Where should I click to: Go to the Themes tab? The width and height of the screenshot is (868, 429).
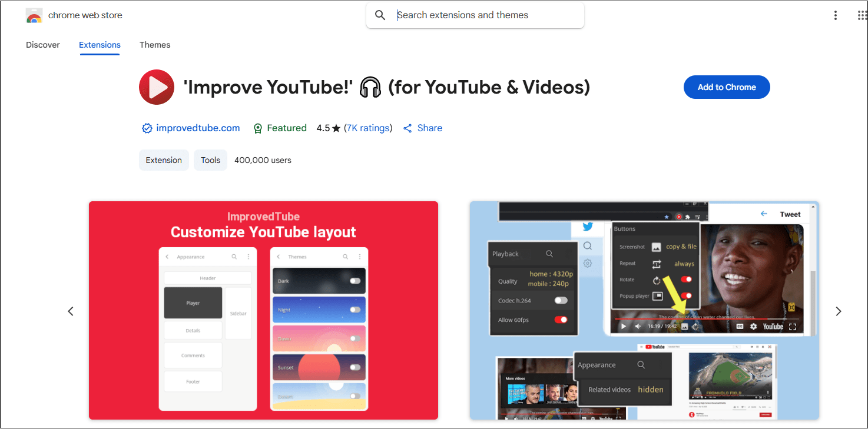[155, 45]
